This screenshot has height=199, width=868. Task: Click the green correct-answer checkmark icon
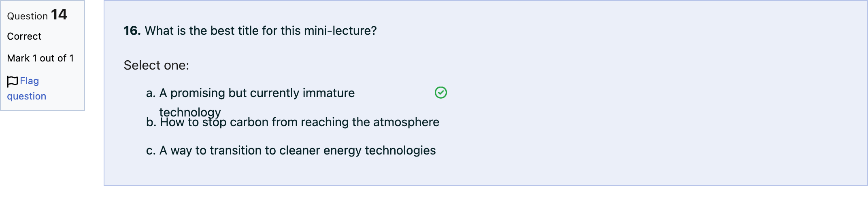(x=441, y=93)
